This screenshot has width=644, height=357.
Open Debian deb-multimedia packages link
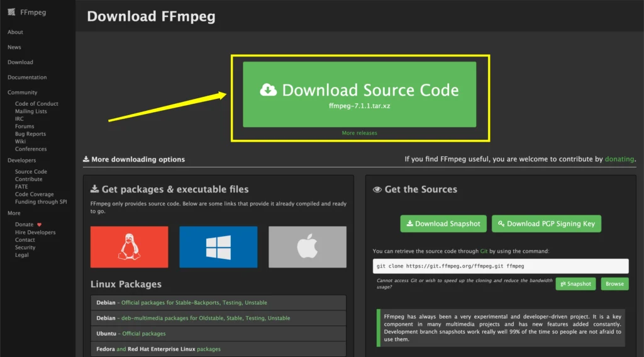(x=206, y=318)
